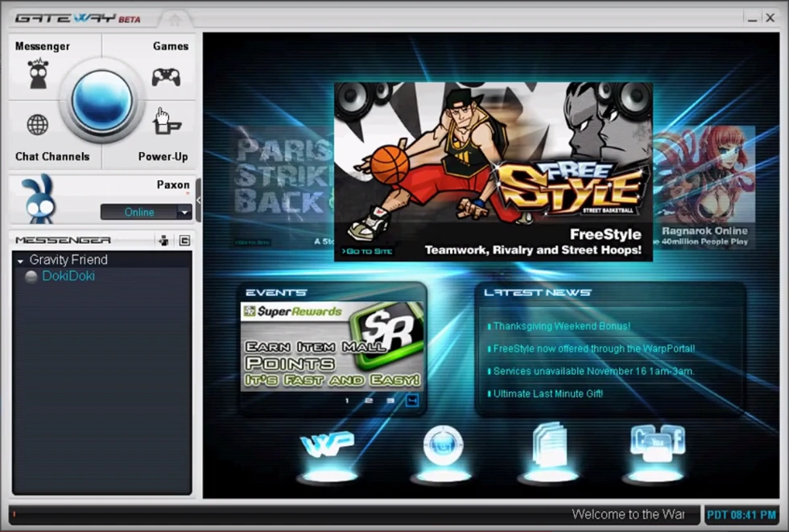Viewport: 789px width, 532px height.
Task: Open the Messenger robot icon
Action: [x=39, y=74]
